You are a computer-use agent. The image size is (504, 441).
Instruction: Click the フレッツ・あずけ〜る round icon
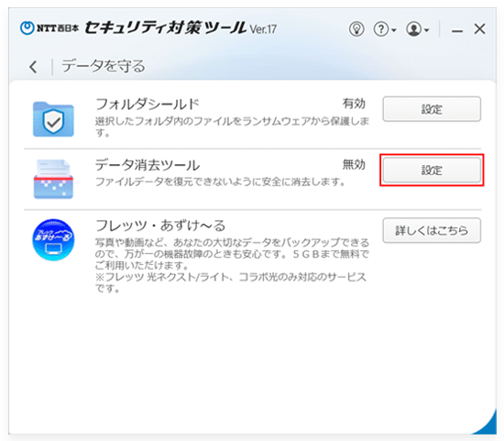point(53,239)
